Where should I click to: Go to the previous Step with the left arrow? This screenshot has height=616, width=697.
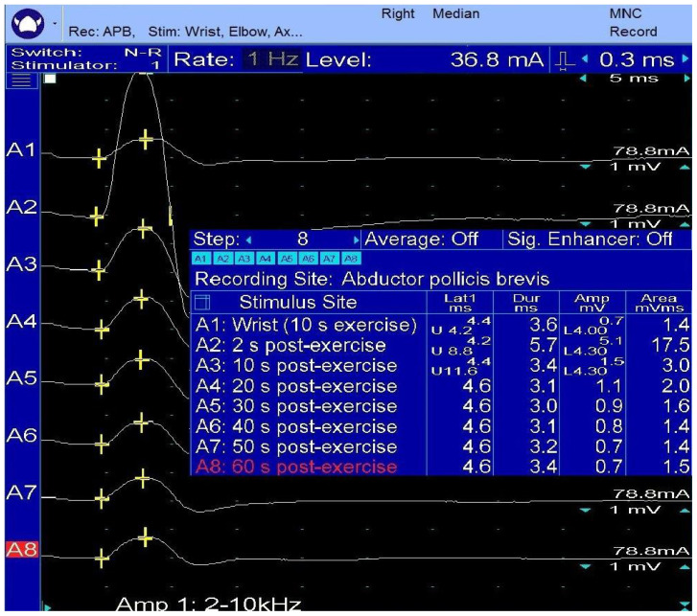(x=249, y=240)
